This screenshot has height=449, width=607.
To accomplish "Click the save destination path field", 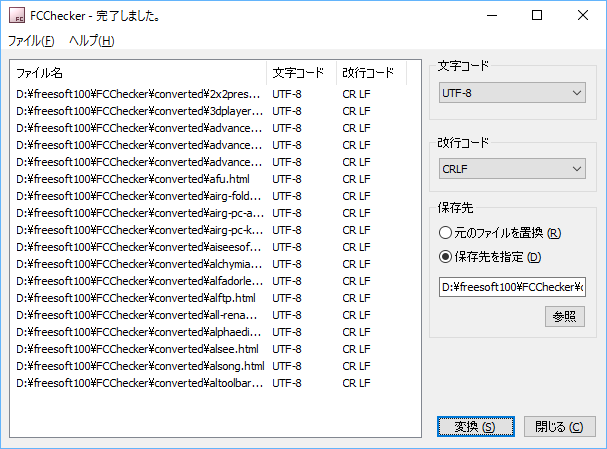I will 512,287.
